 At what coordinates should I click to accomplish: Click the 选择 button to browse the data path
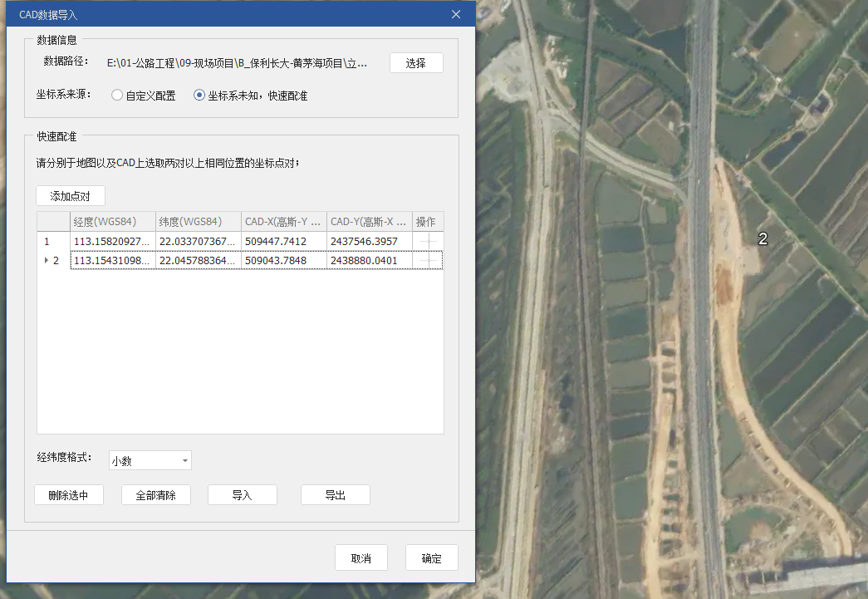(x=416, y=63)
